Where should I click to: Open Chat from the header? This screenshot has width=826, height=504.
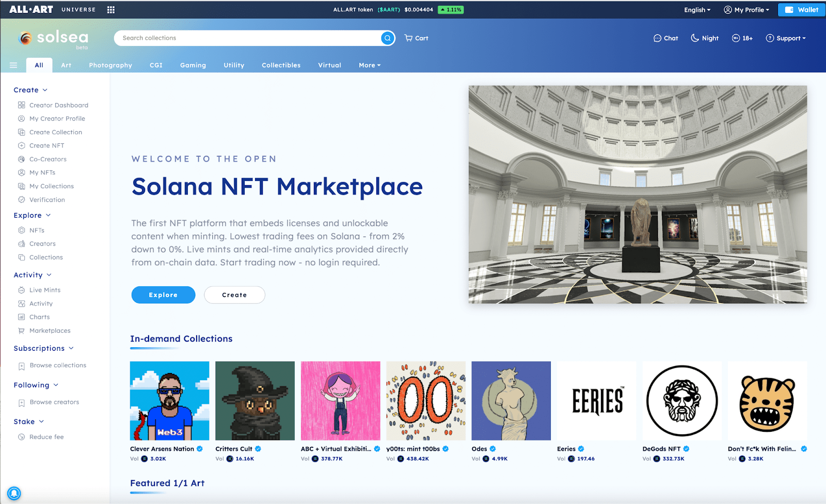point(665,38)
